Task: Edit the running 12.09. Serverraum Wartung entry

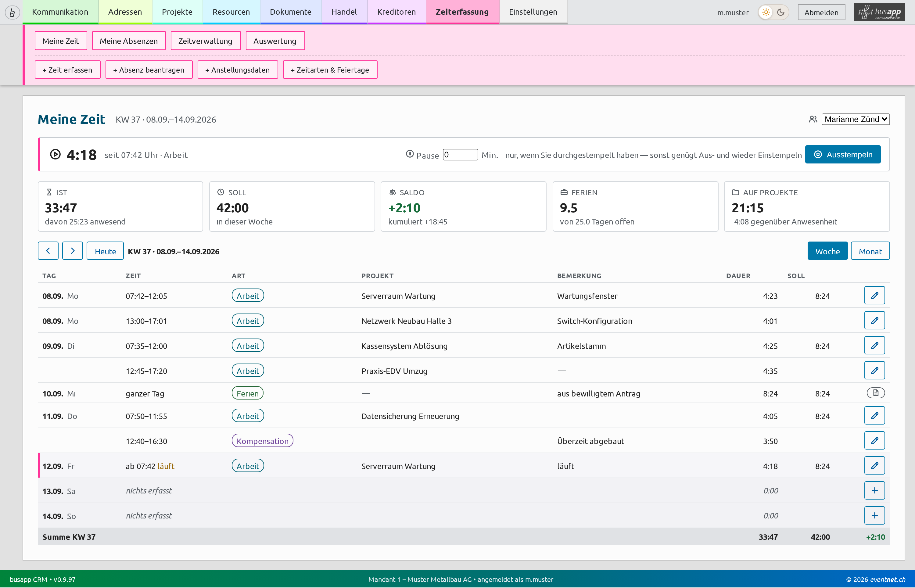Action: (x=874, y=466)
